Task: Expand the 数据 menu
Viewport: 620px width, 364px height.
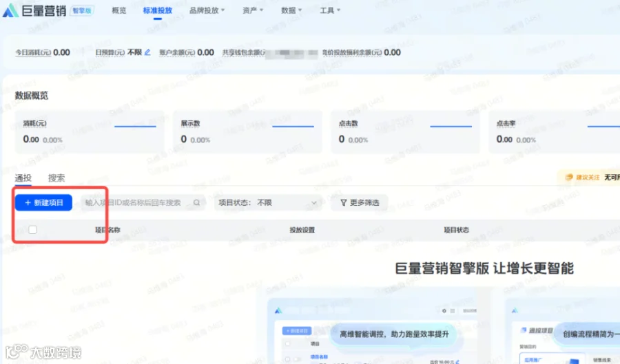Action: (x=291, y=10)
